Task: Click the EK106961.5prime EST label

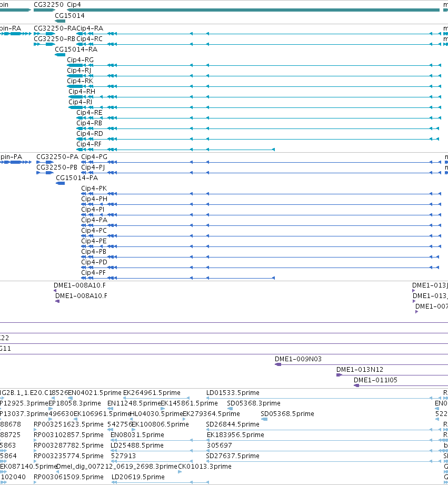Action: tap(102, 414)
